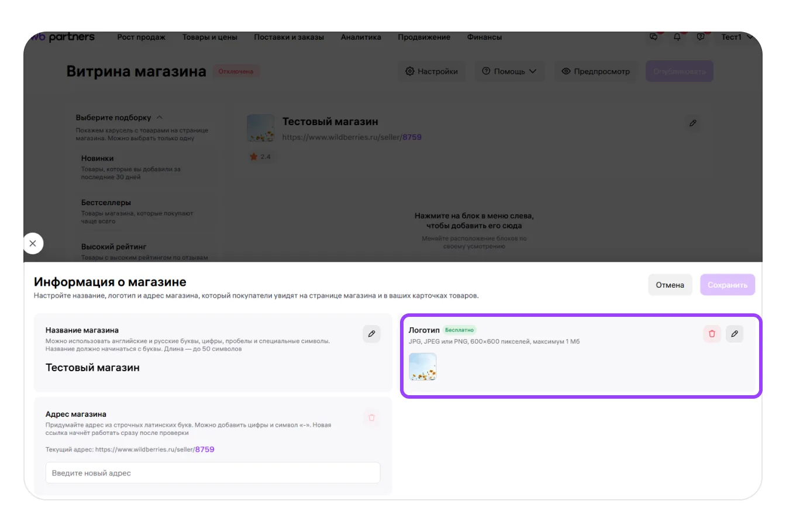The height and width of the screenshot is (532, 786).
Task: Click the Сохранить button
Action: 727,285
